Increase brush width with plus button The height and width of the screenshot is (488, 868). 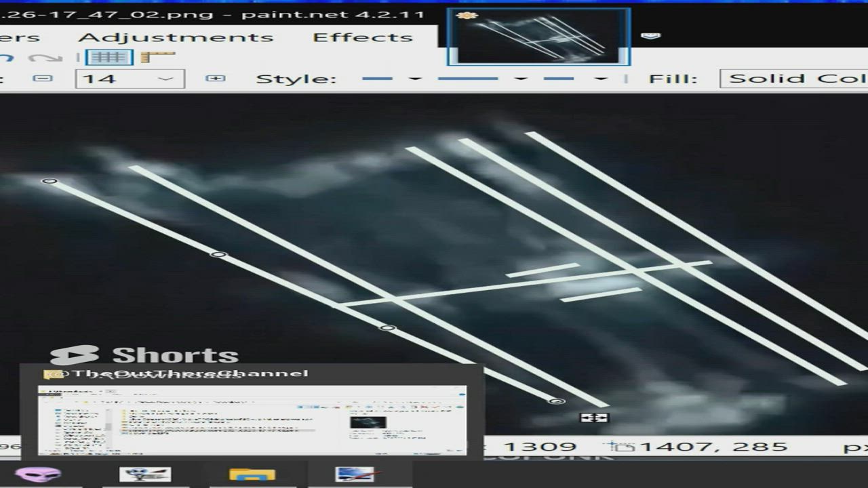pyautogui.click(x=215, y=79)
